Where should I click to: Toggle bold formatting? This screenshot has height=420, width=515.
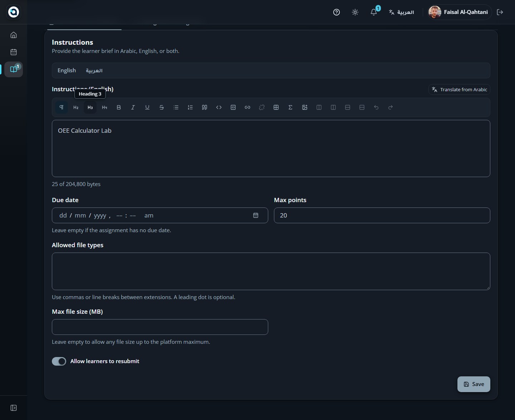[x=119, y=107]
